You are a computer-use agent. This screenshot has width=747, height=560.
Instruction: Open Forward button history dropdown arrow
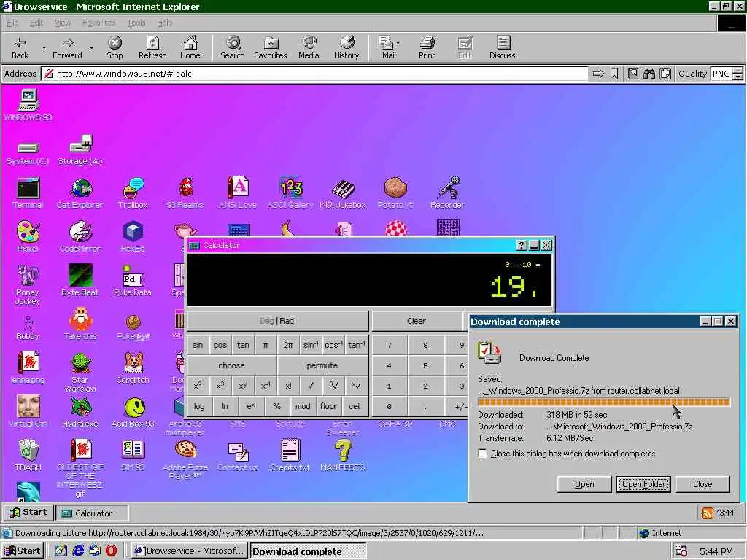click(91, 47)
